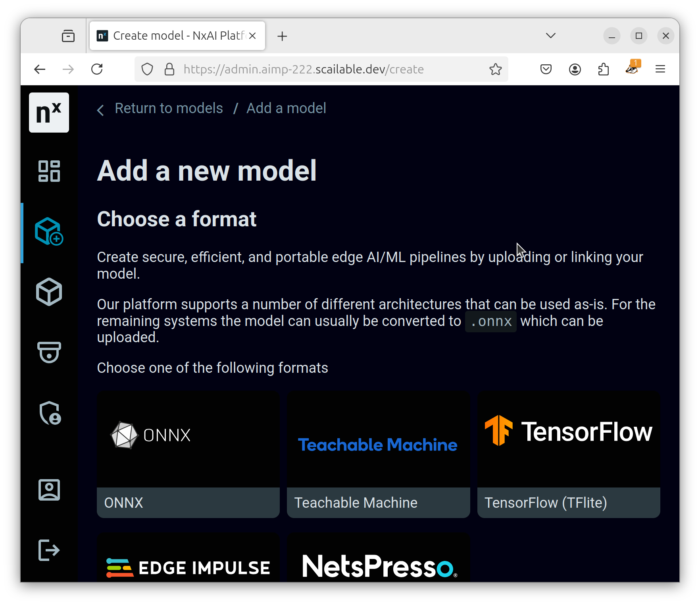Open the user profile sidebar icon
Image resolution: width=700 pixels, height=605 pixels.
coord(49,489)
